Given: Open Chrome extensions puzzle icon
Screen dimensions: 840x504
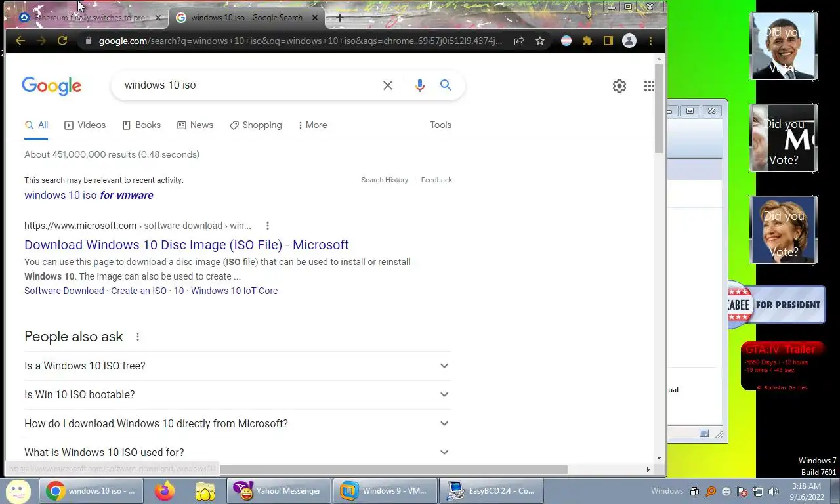Looking at the screenshot, I should [x=587, y=41].
